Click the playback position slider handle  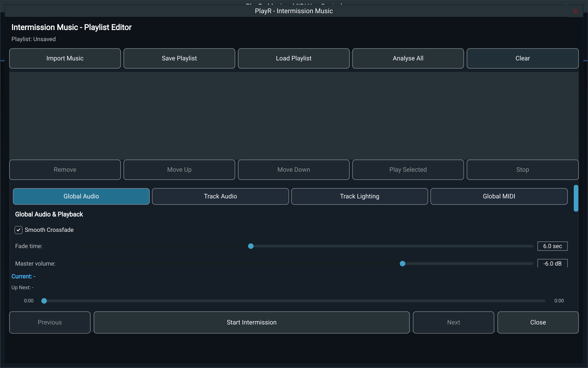(44, 301)
